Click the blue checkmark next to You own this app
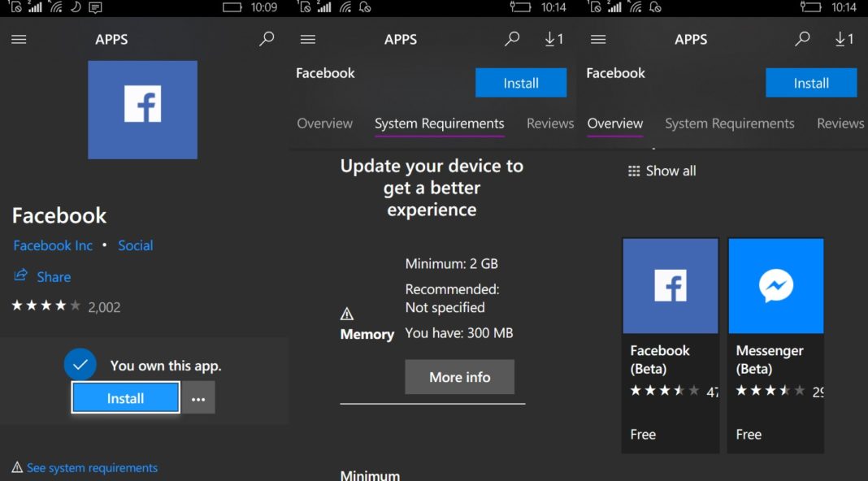868x481 pixels. pos(80,364)
